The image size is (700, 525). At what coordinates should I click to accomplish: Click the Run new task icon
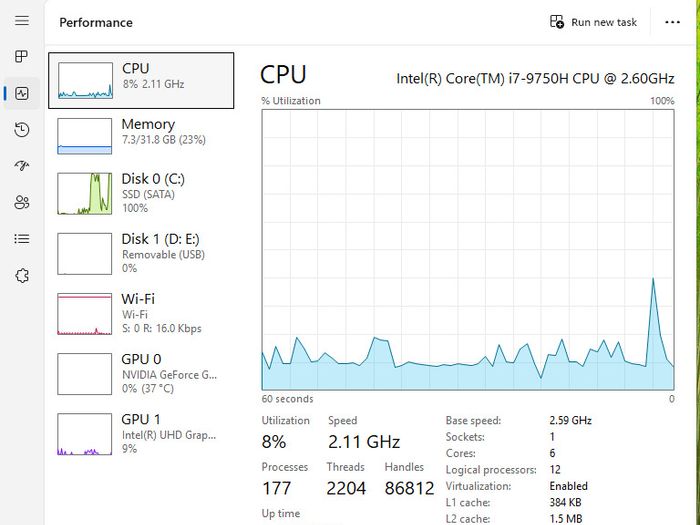pyautogui.click(x=557, y=21)
